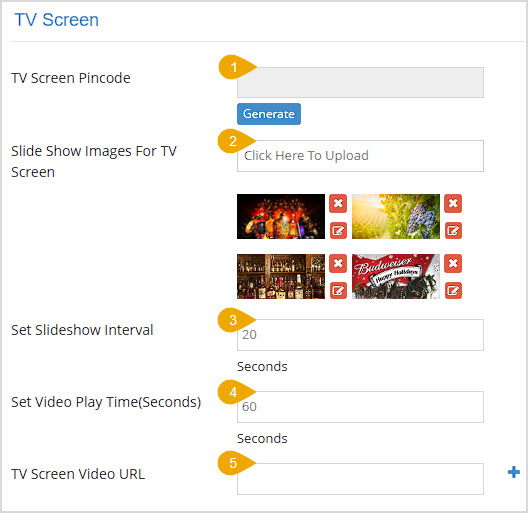528x513 pixels.
Task: Delete the liquor bottles fire slideshow image
Action: tap(338, 203)
